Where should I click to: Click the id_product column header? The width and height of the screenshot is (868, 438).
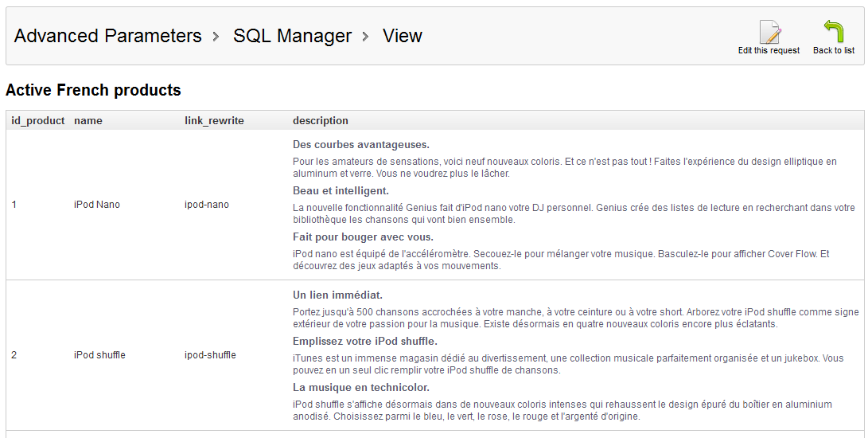37,120
